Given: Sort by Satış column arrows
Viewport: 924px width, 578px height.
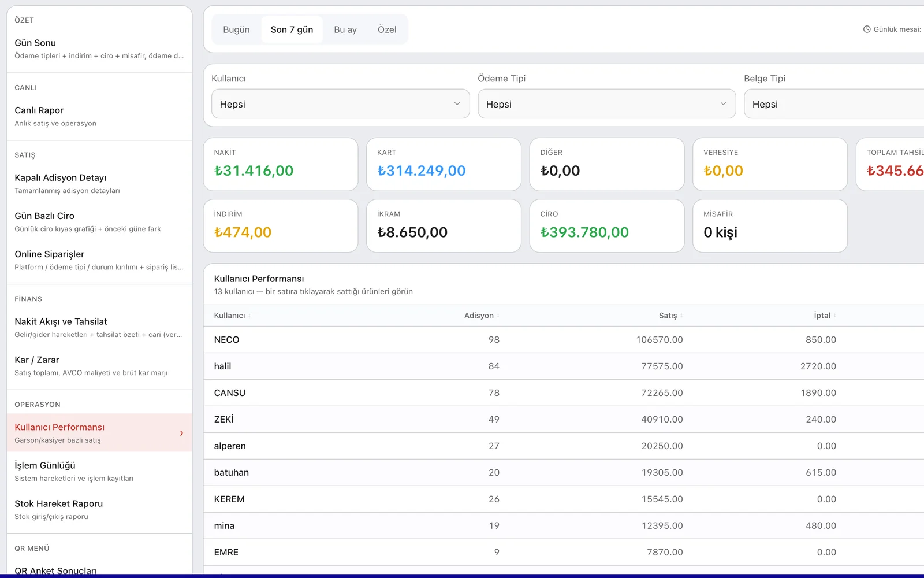Looking at the screenshot, I should tap(681, 316).
